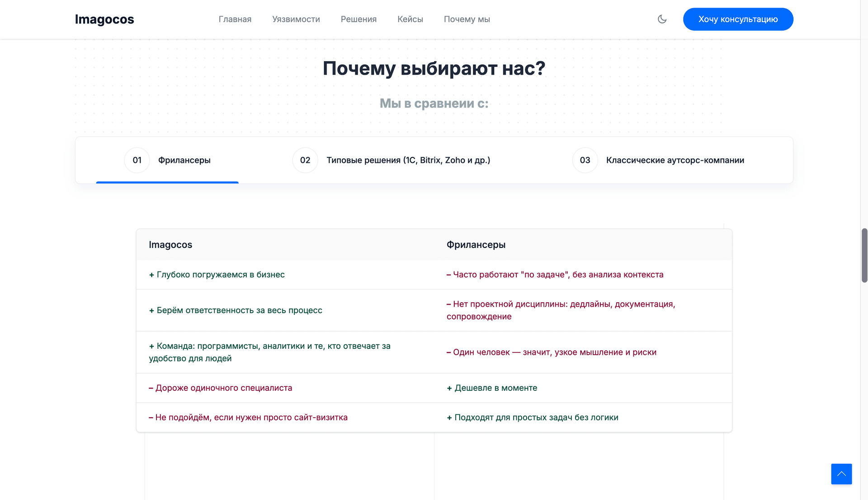Switch to Классические аутсорс-компании tab

675,160
